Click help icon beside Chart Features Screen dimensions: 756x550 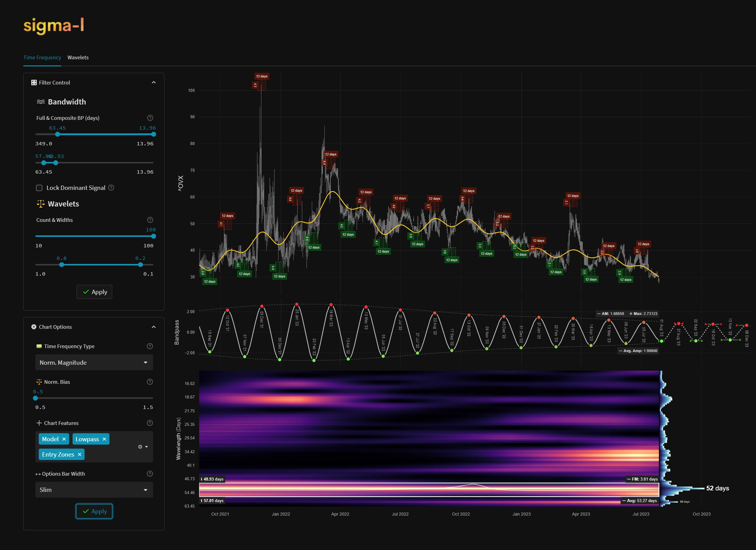point(150,423)
